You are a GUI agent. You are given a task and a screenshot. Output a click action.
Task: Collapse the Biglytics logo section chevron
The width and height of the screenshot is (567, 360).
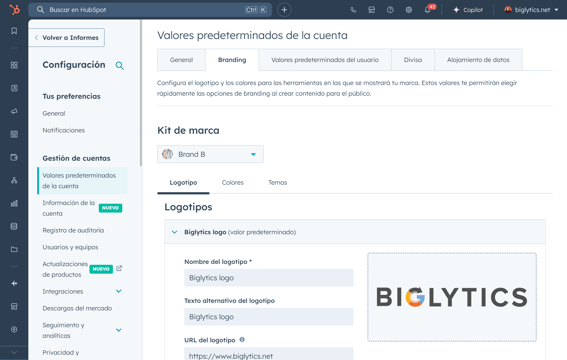coord(174,232)
